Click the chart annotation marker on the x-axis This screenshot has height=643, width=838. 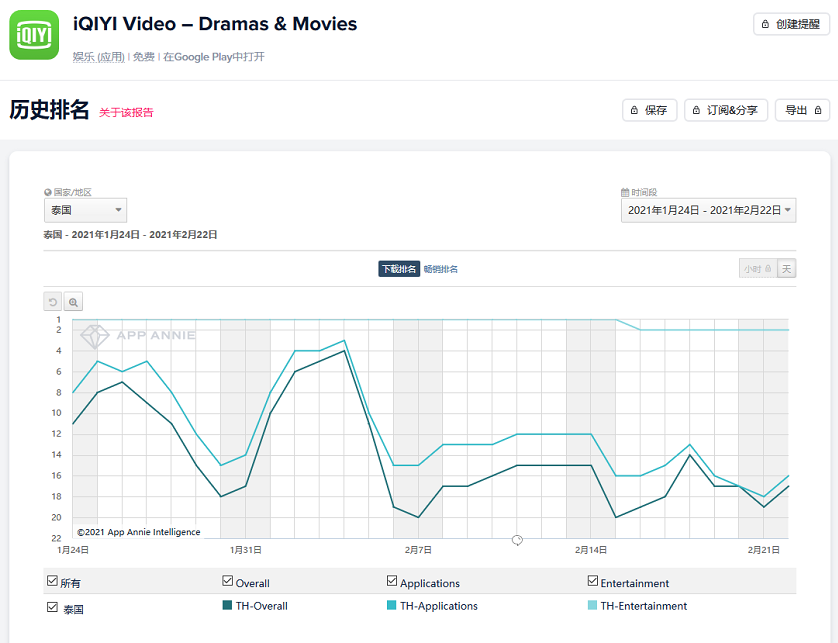tap(517, 540)
